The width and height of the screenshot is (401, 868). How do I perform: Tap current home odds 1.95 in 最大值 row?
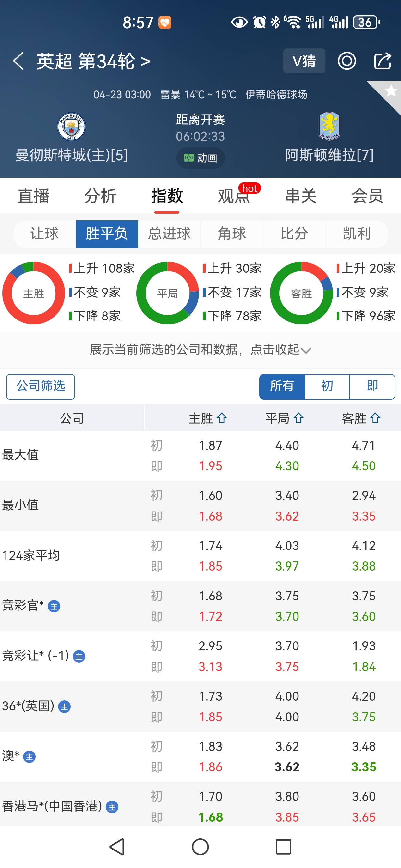[211, 466]
